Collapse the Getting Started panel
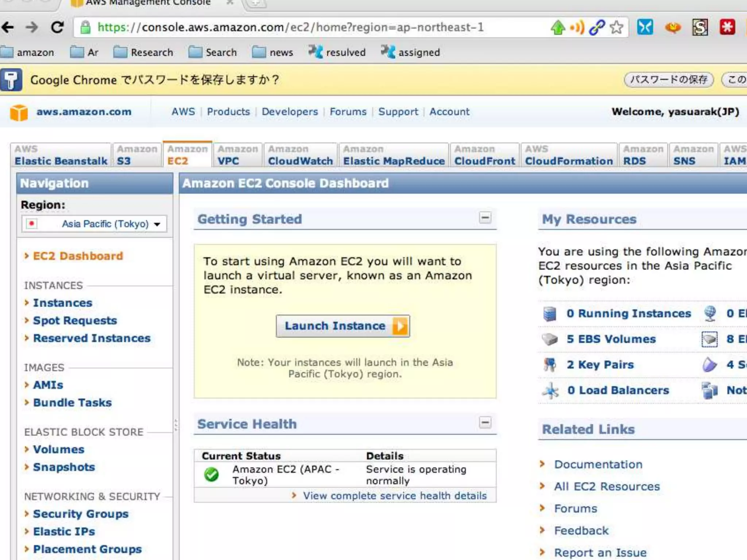Screen dimensions: 747x560 coord(485,218)
